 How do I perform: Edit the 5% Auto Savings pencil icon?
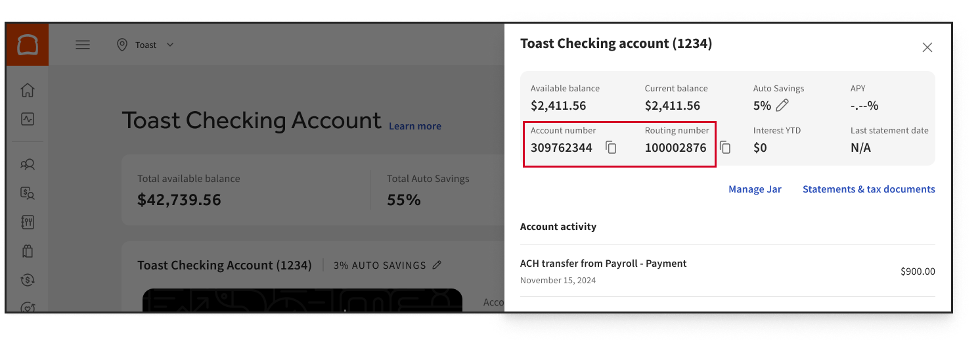click(x=782, y=106)
